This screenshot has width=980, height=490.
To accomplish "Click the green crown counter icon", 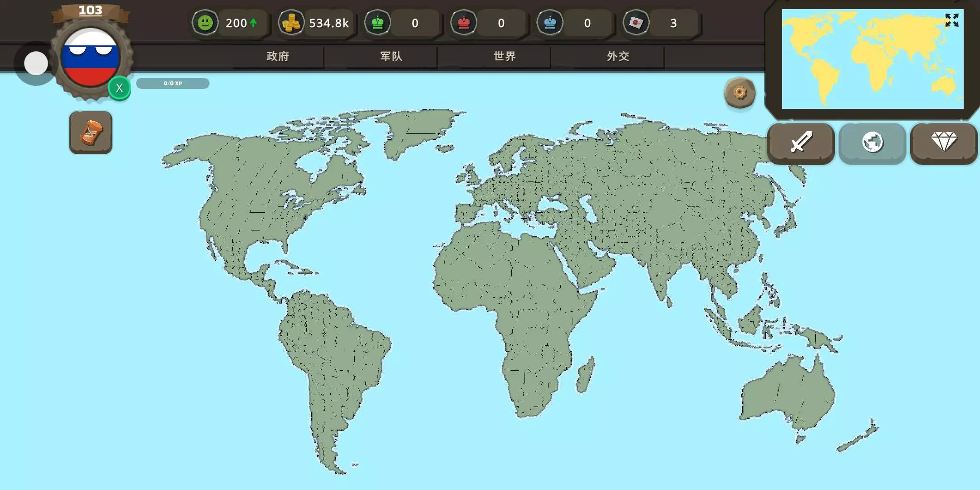I will click(x=377, y=23).
